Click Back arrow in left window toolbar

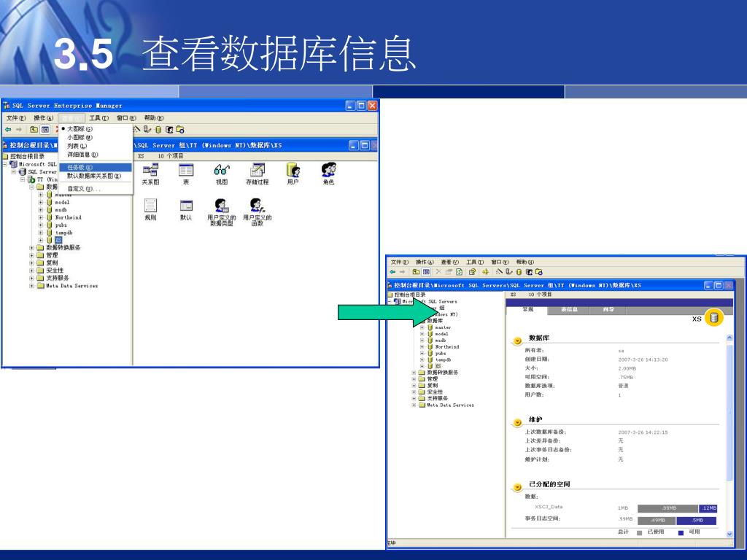pyautogui.click(x=8, y=130)
